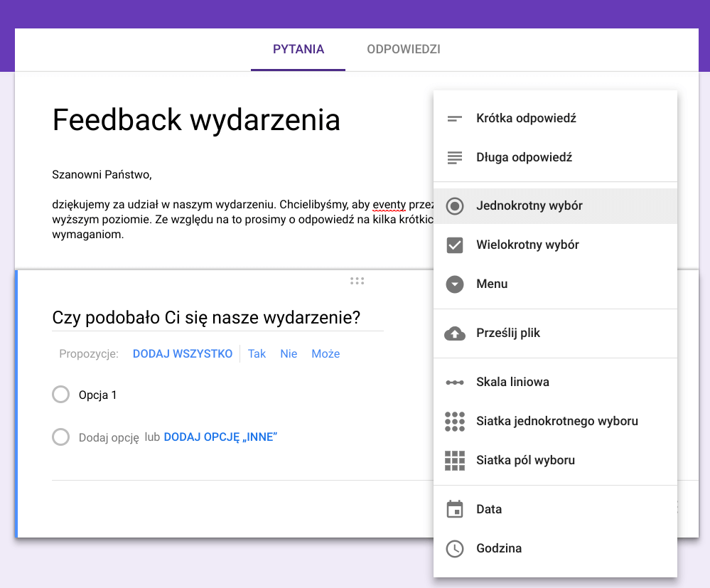Click DODAJ WSZYSTKO suggestions link
This screenshot has width=710, height=588.
(x=183, y=354)
